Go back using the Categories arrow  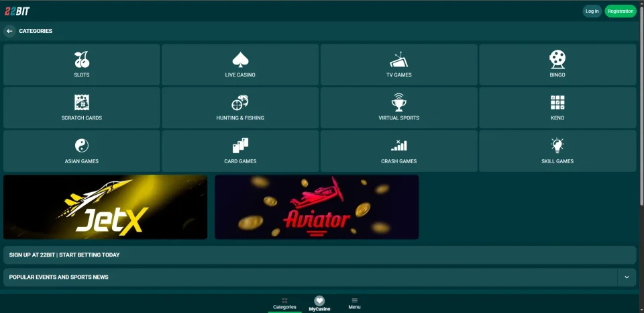click(9, 31)
